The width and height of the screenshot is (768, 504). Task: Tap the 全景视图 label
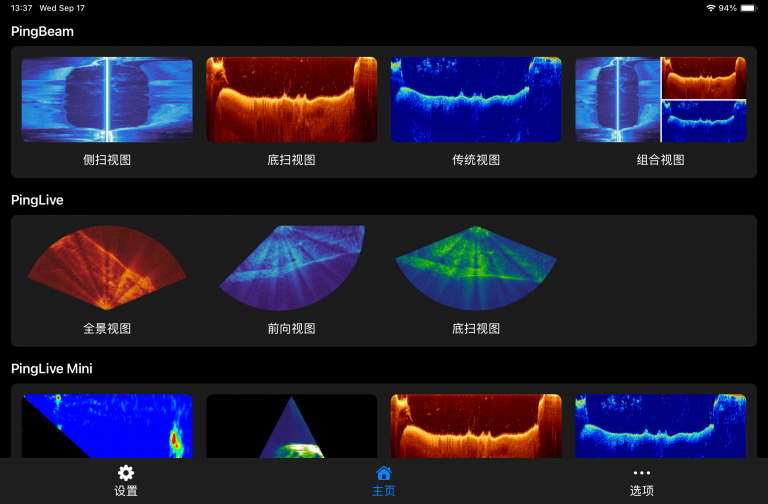tap(107, 328)
